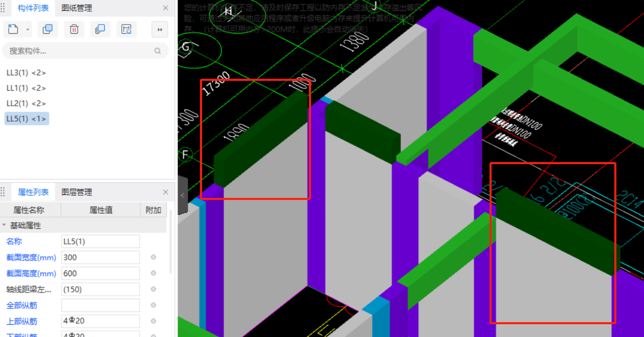The height and width of the screenshot is (337, 644).
Task: Switch to the 属性列表 tab
Action: [34, 192]
